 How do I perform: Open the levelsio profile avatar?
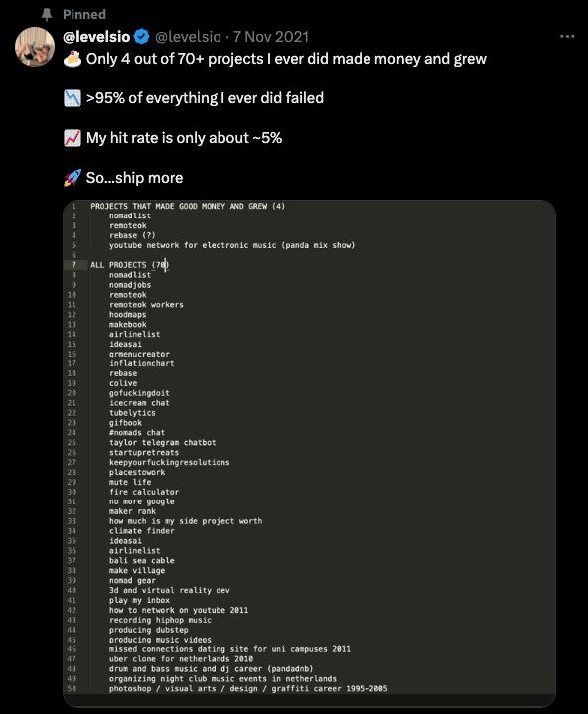click(x=35, y=47)
